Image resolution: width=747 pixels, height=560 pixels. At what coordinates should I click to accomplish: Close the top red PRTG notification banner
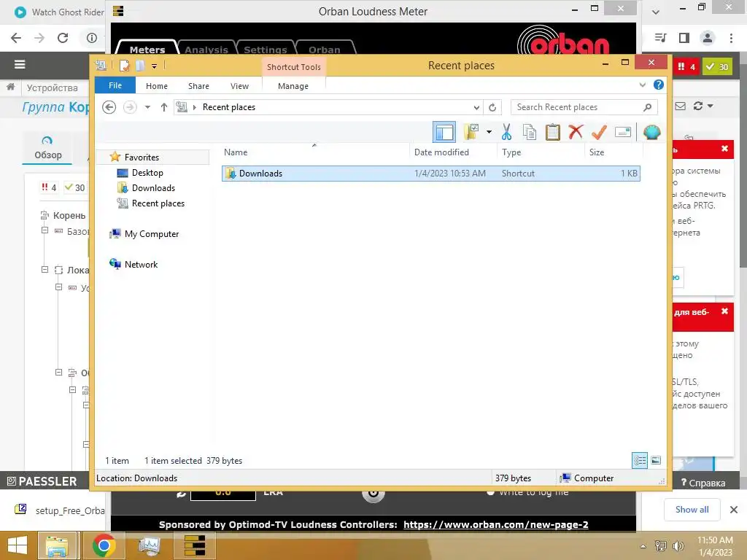(724, 149)
